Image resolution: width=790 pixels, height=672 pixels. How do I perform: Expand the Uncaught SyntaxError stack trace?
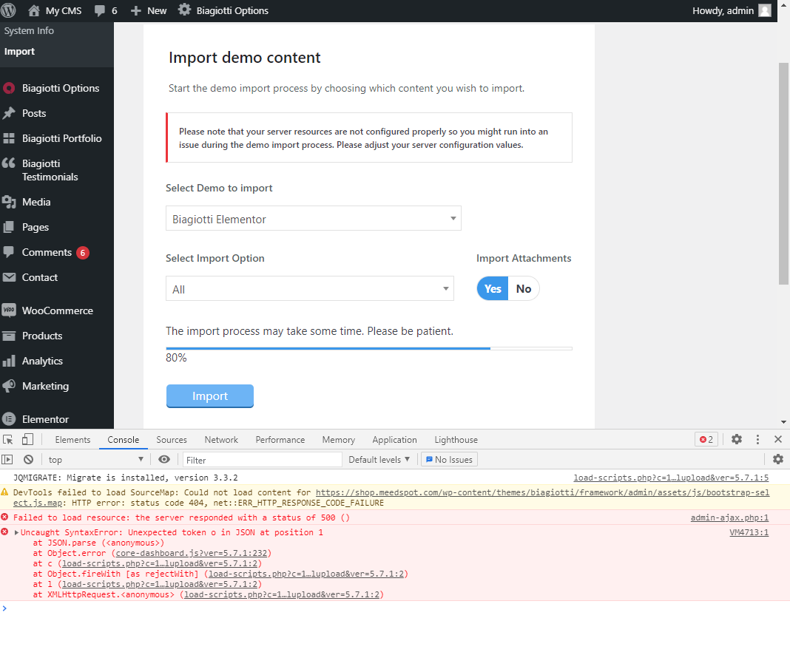[x=16, y=532]
